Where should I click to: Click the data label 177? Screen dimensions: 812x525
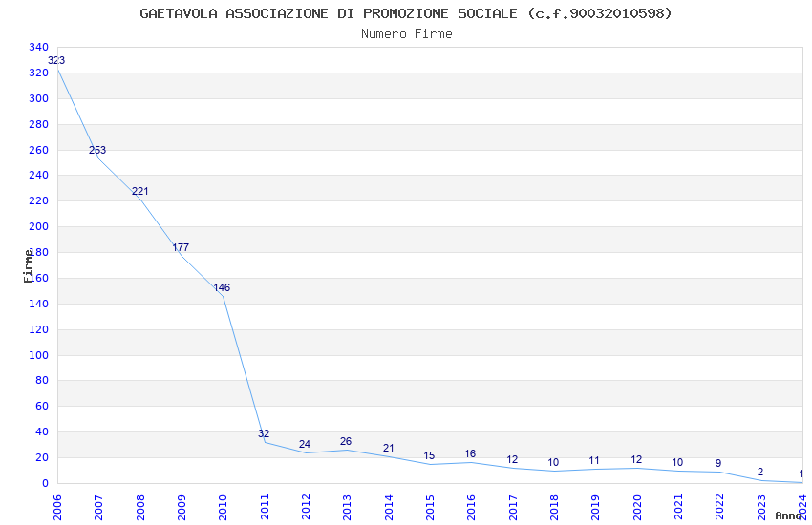[x=181, y=248]
